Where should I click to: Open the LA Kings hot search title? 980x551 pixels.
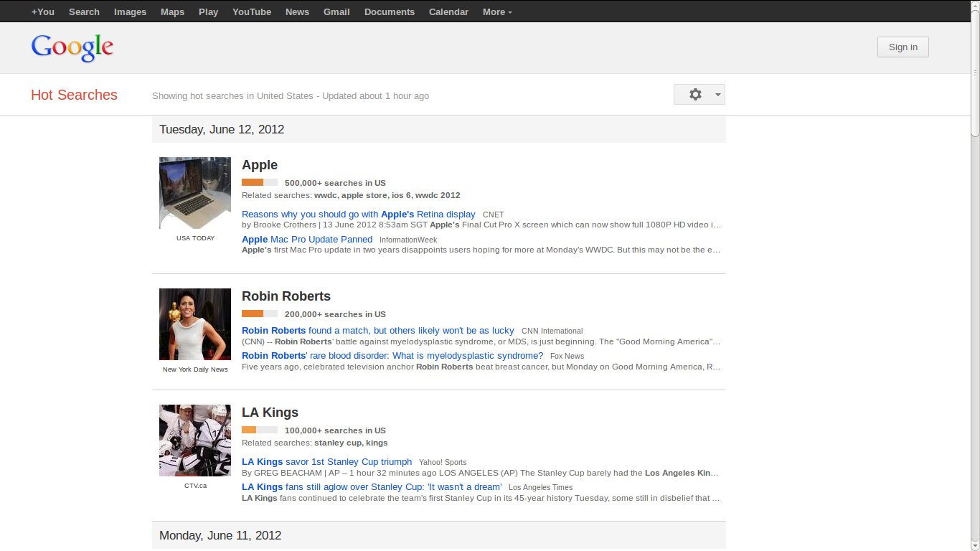[x=270, y=413]
